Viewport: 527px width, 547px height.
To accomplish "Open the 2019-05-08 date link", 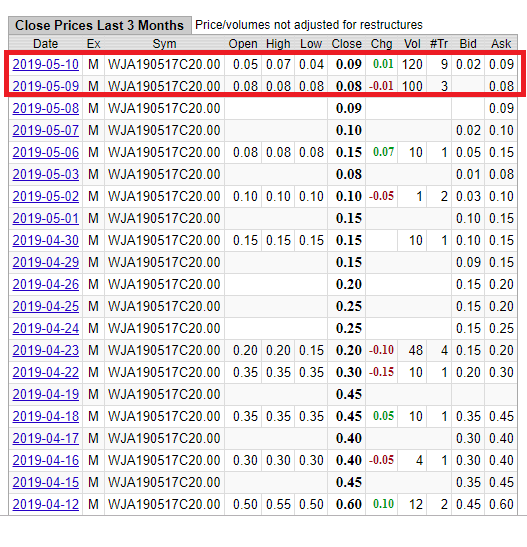I will (x=46, y=108).
